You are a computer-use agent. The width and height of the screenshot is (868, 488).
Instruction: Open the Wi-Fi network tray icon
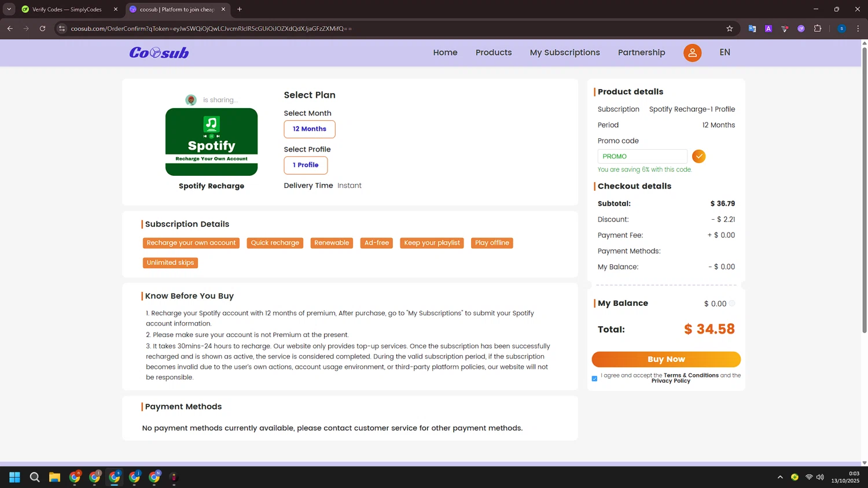(x=809, y=477)
